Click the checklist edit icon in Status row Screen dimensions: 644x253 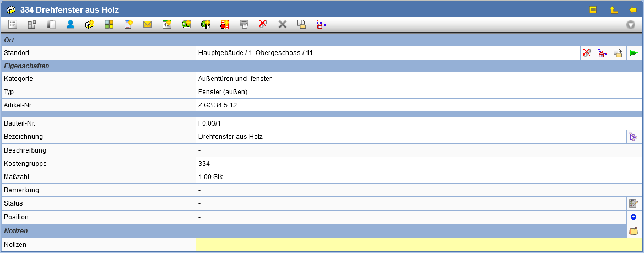[x=634, y=203]
